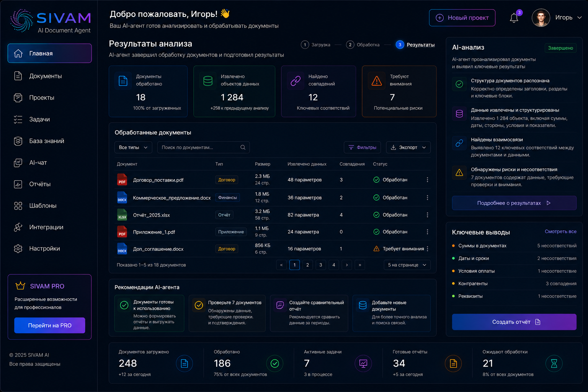Click the Шаблоны grid icon in sidebar
588x392 pixels.
(x=18, y=206)
